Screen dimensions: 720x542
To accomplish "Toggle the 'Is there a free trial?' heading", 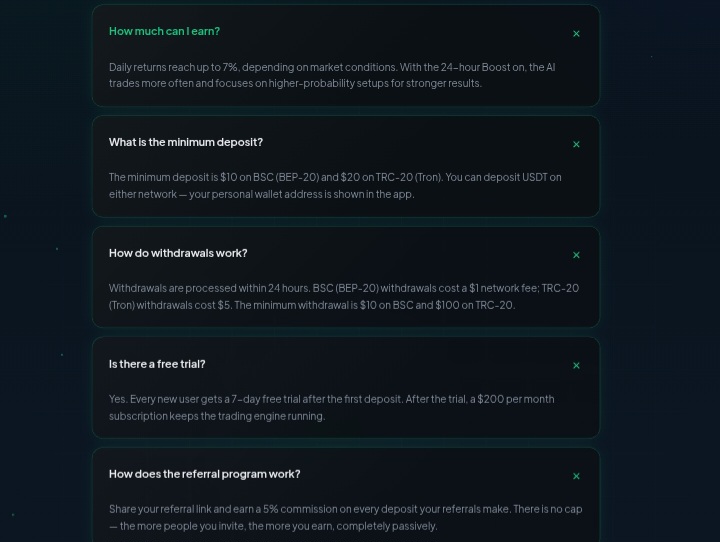I will 157,364.
